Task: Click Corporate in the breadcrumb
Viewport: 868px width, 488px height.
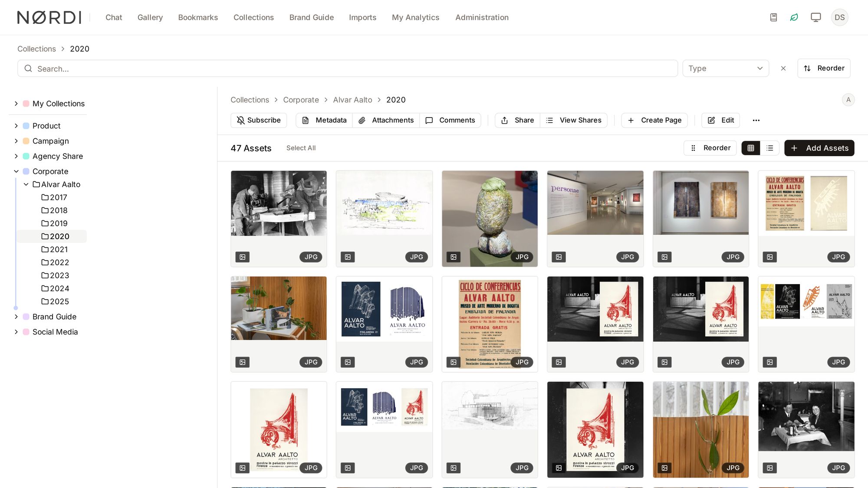Action: (x=301, y=100)
